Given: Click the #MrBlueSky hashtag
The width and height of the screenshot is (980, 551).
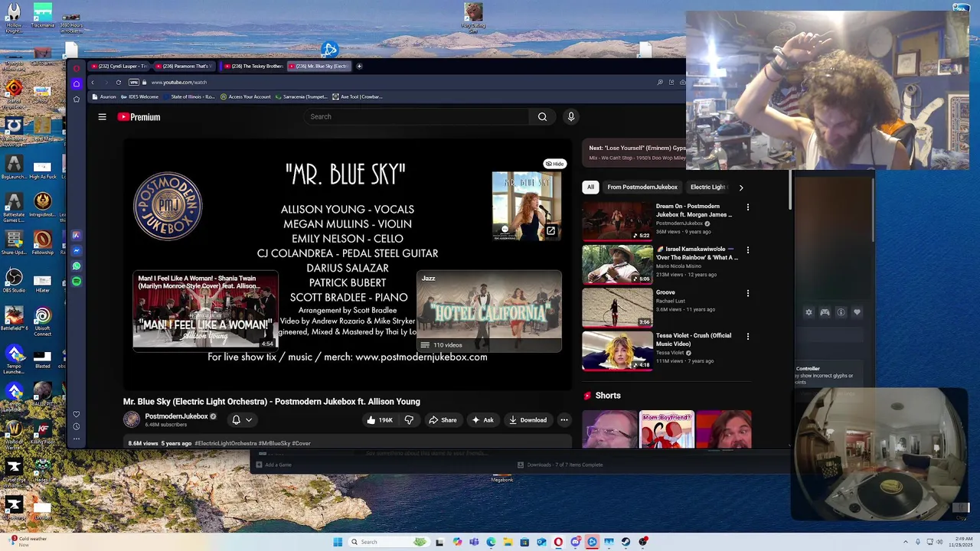Looking at the screenshot, I should click(274, 443).
